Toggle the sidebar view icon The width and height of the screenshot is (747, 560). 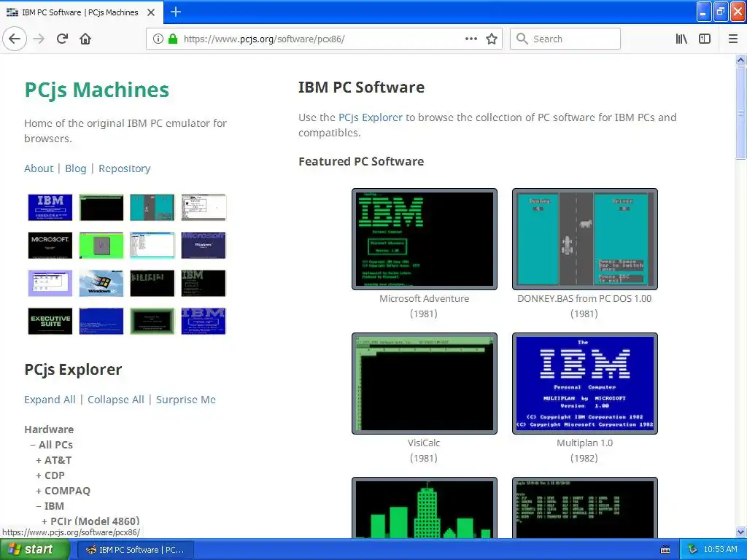click(705, 39)
